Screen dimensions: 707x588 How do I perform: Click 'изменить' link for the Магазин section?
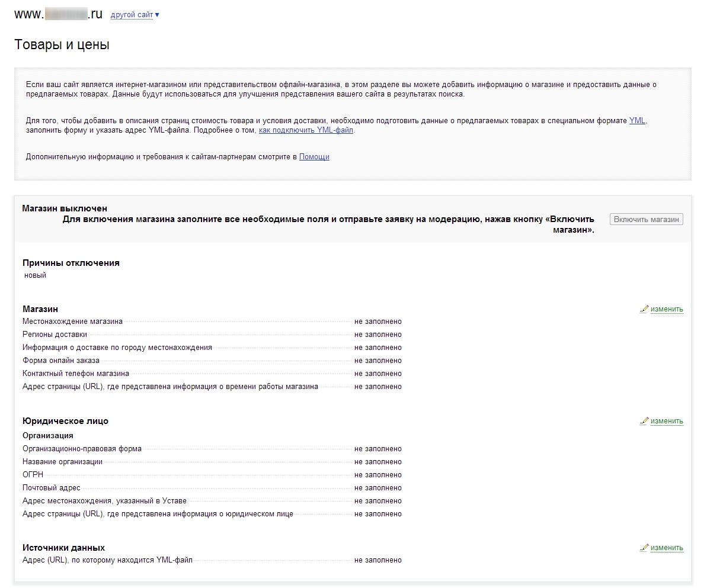pyautogui.click(x=667, y=309)
